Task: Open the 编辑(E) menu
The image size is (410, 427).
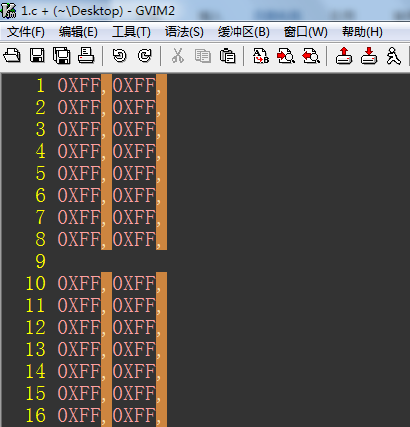Action: (x=78, y=32)
